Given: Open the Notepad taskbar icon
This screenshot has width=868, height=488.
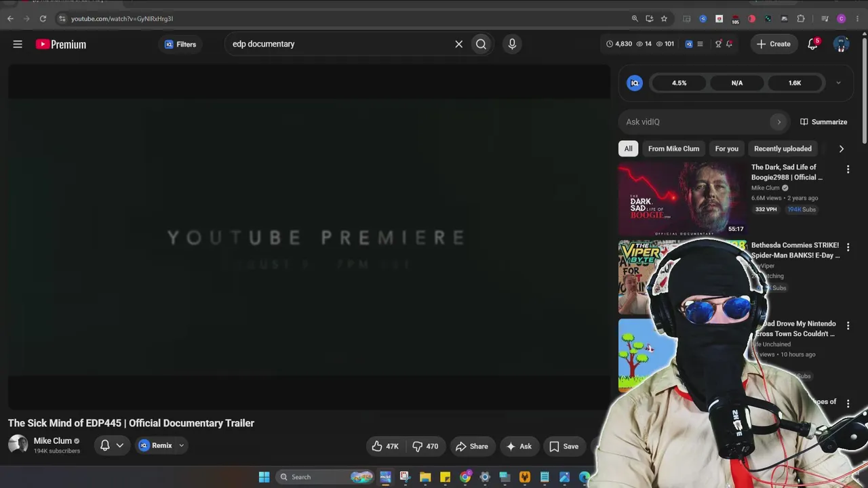Looking at the screenshot, I should pos(545,477).
